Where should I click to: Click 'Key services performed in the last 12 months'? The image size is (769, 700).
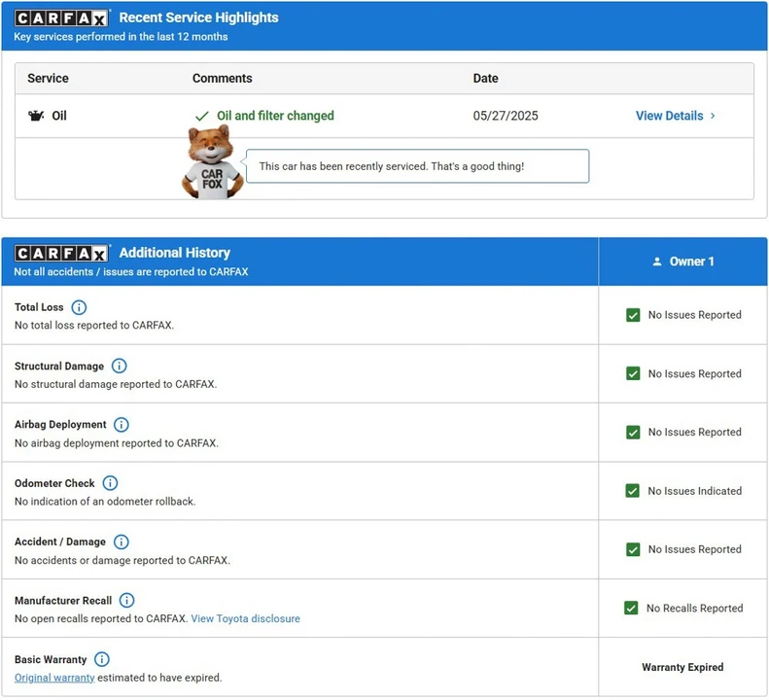coord(121,37)
